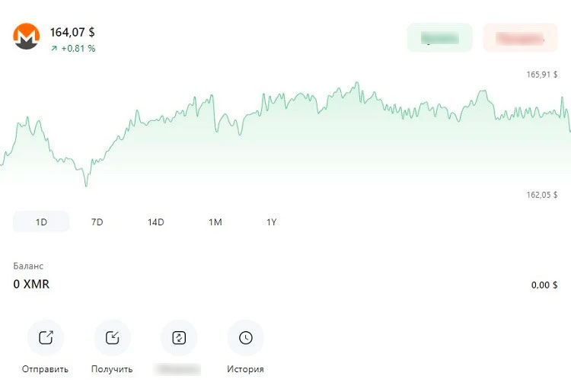Click the orange Monero logo
This screenshot has height=392, width=571.
coord(26,37)
